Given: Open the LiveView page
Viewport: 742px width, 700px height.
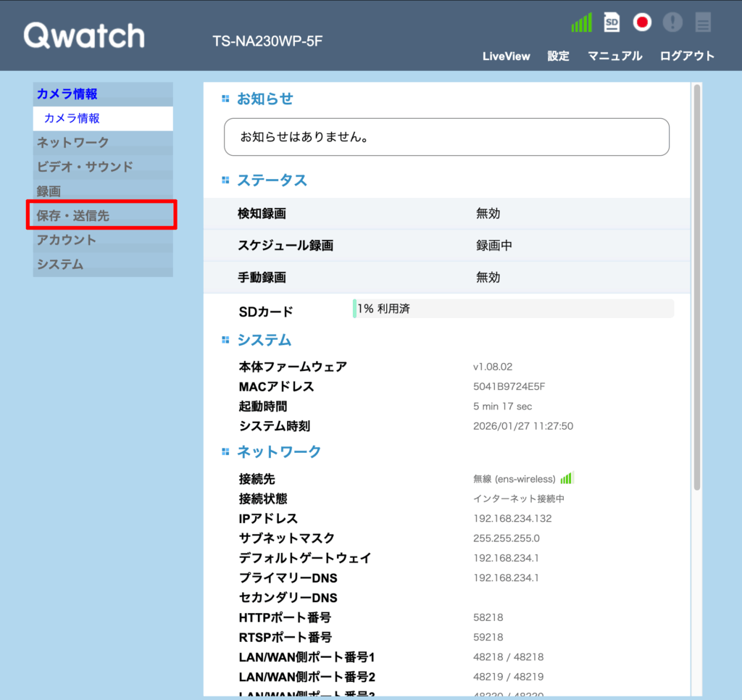Looking at the screenshot, I should (506, 56).
